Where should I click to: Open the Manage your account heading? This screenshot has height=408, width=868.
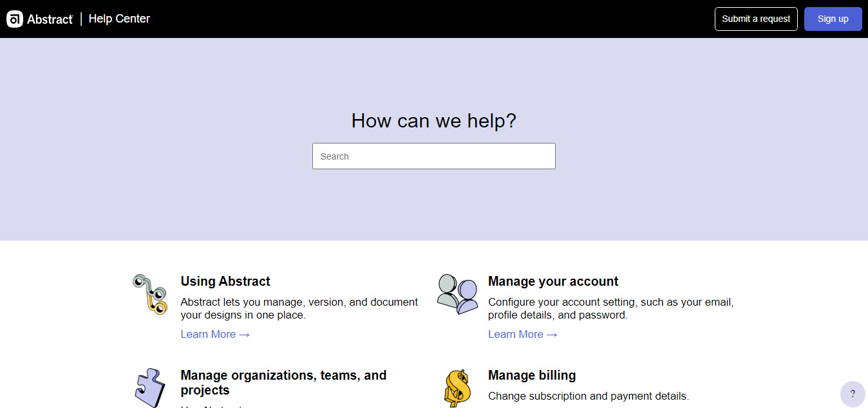[552, 281]
